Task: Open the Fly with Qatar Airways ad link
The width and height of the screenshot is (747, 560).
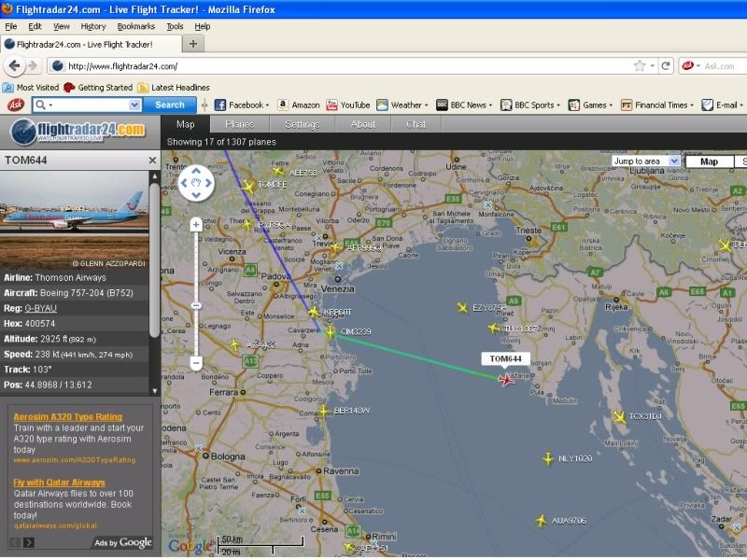Action: pos(59,483)
